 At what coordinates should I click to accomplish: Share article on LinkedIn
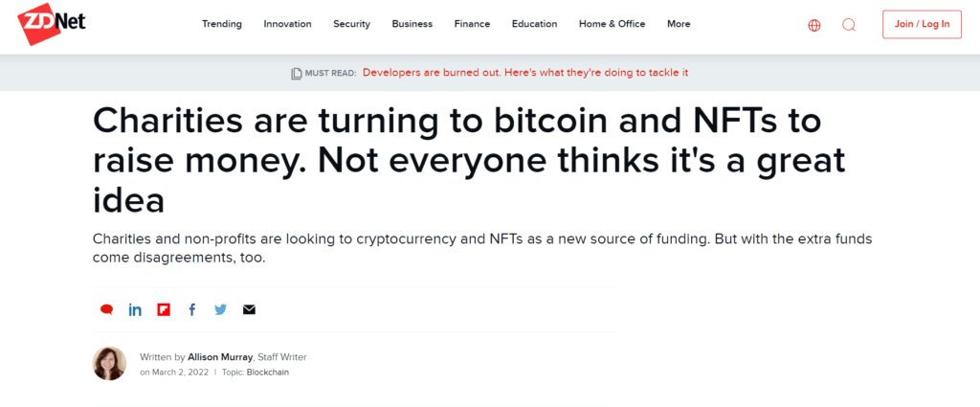click(135, 309)
